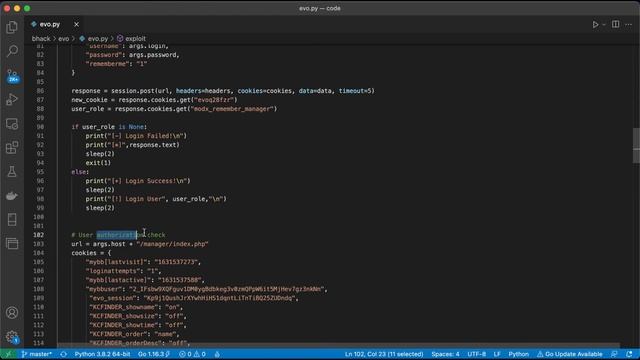Click line number 102 in gutter
Viewport: 640px width, 360px height.
click(x=39, y=235)
